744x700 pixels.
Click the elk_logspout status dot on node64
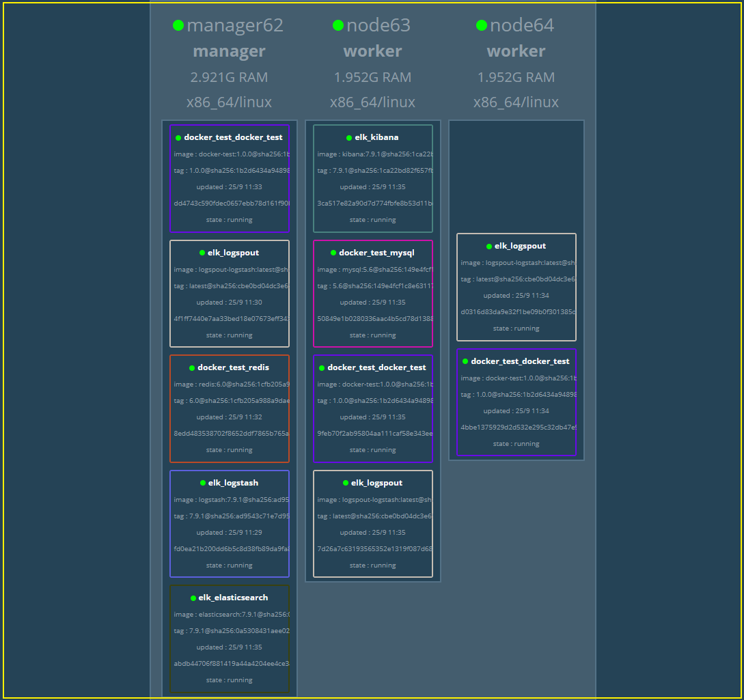coord(489,246)
